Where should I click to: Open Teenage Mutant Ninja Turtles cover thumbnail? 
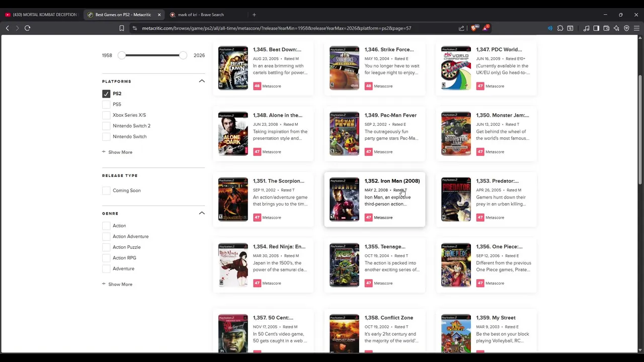(x=344, y=265)
